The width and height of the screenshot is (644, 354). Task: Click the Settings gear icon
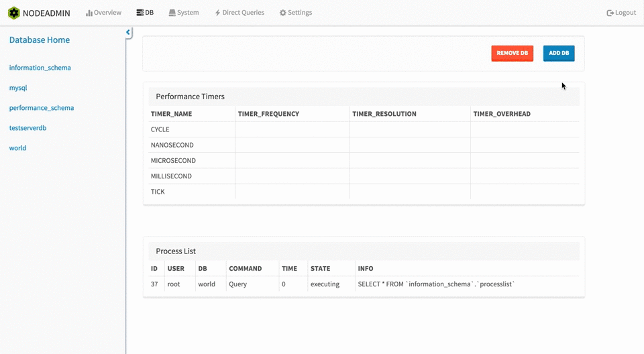click(x=282, y=13)
